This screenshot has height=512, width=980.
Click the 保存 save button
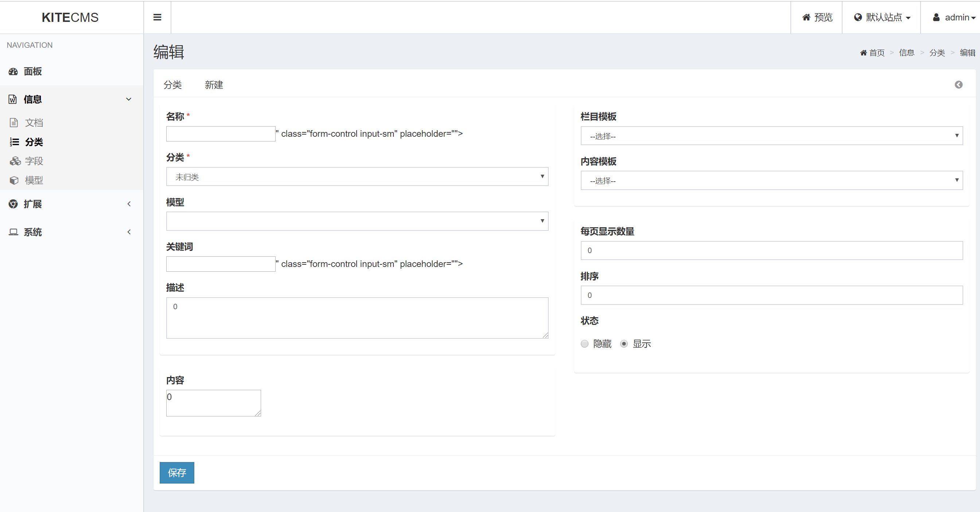[177, 473]
